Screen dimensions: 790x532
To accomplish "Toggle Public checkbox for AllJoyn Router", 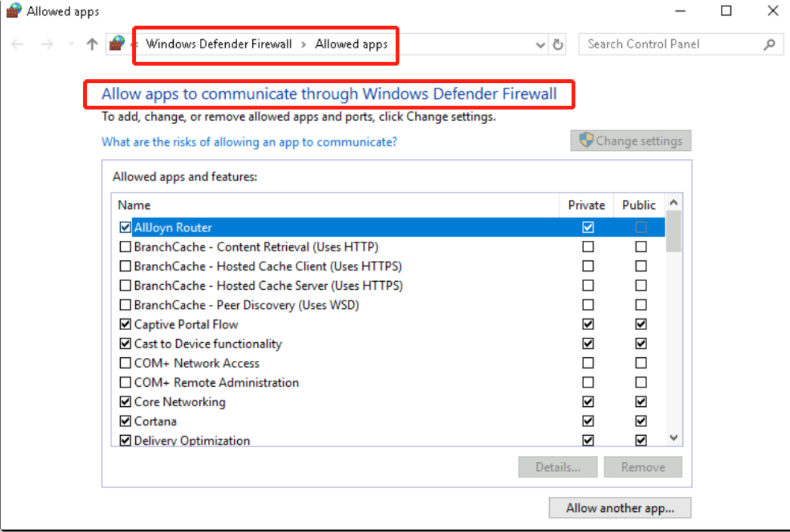I will click(641, 228).
